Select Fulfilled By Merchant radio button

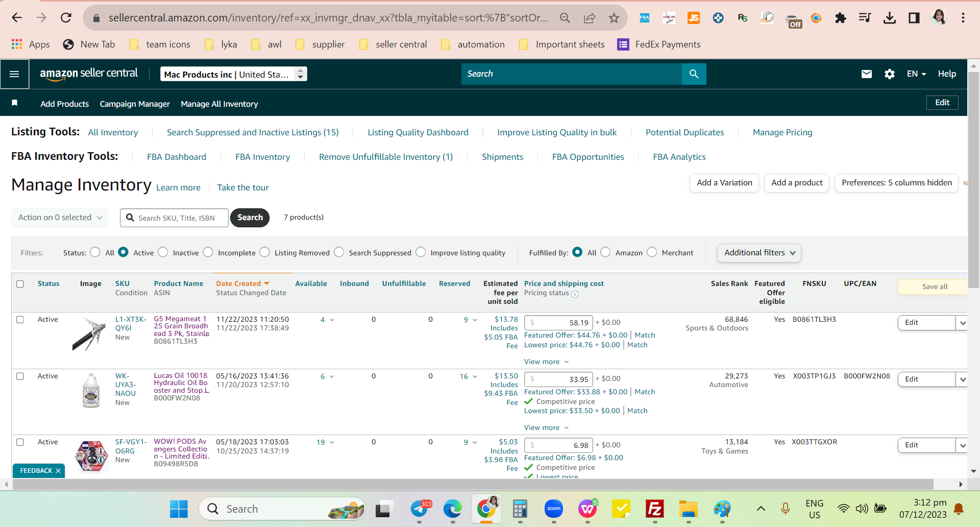(x=652, y=252)
